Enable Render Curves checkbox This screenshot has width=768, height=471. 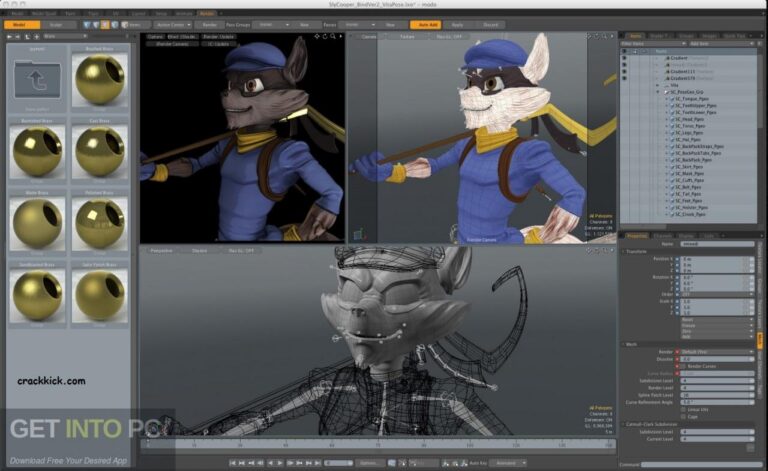[683, 366]
